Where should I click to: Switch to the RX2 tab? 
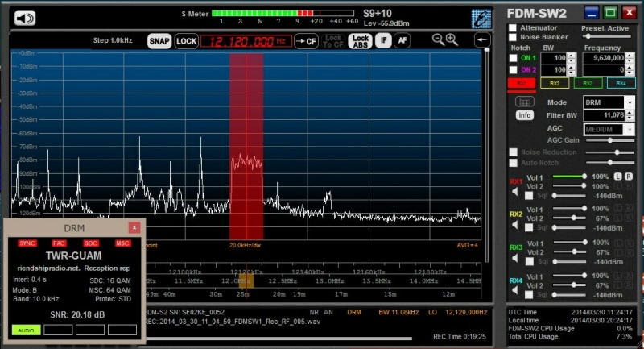click(555, 84)
